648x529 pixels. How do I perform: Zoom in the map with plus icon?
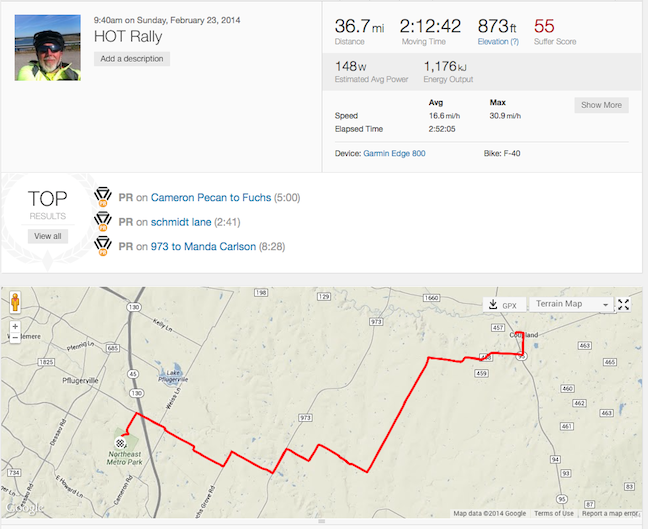point(15,326)
